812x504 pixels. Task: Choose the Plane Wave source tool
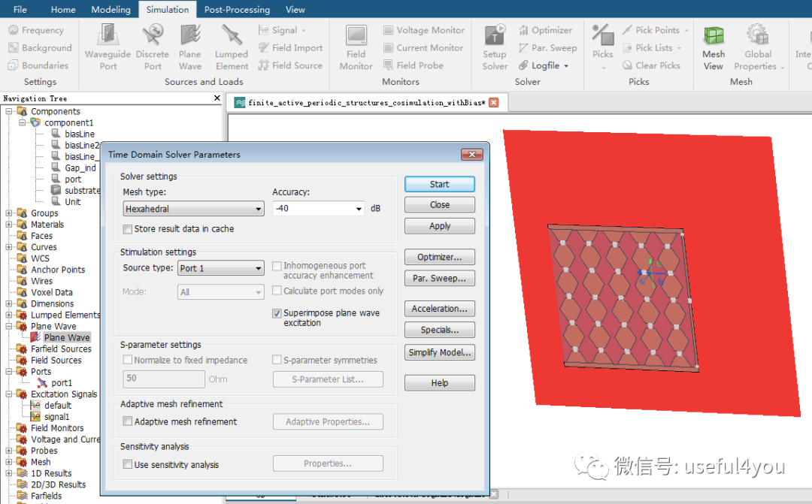(x=190, y=47)
